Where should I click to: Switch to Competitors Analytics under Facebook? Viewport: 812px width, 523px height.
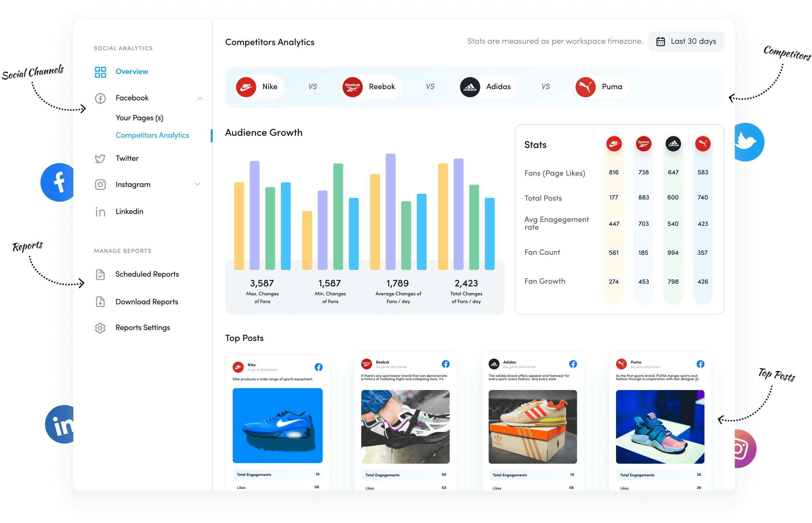[152, 135]
